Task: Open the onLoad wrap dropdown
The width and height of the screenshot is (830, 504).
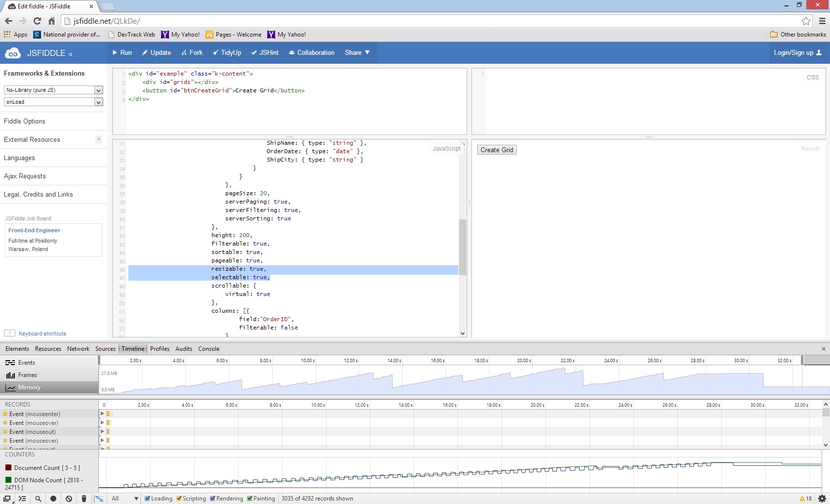Action: [x=53, y=102]
